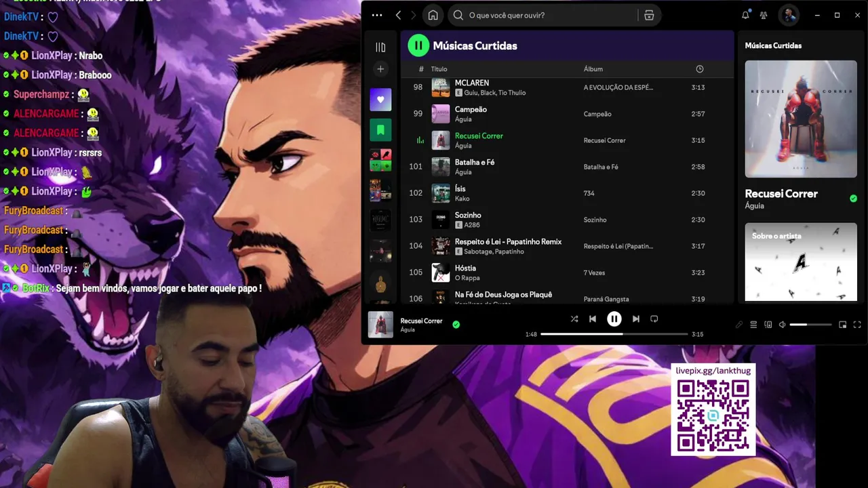Go back in Spotify navigation
Image resolution: width=868 pixels, height=488 pixels.
point(398,15)
